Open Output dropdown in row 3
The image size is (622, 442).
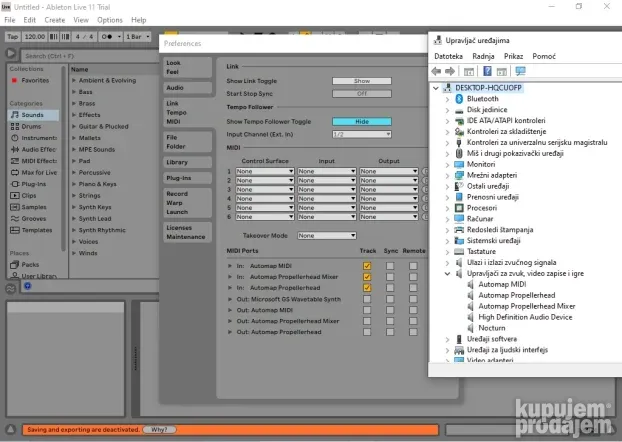click(388, 190)
